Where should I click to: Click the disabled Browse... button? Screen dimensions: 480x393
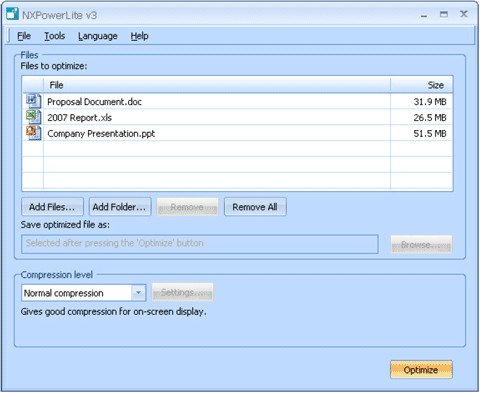[421, 245]
